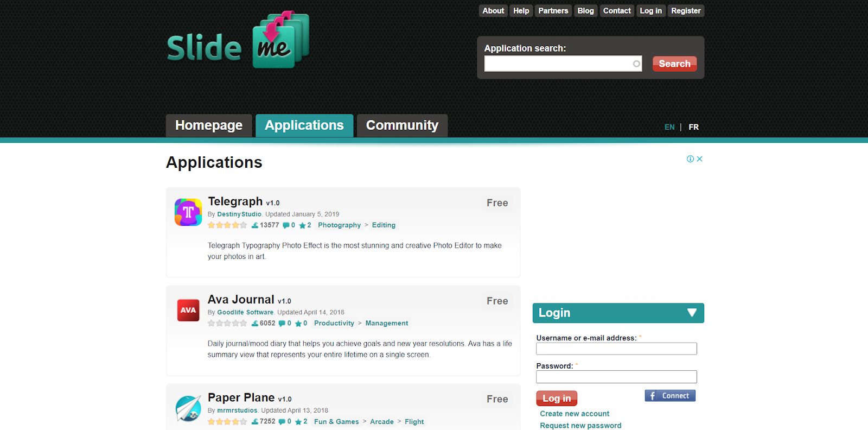The height and width of the screenshot is (430, 868).
Task: Click the red Log in button in the Login panel
Action: 557,399
